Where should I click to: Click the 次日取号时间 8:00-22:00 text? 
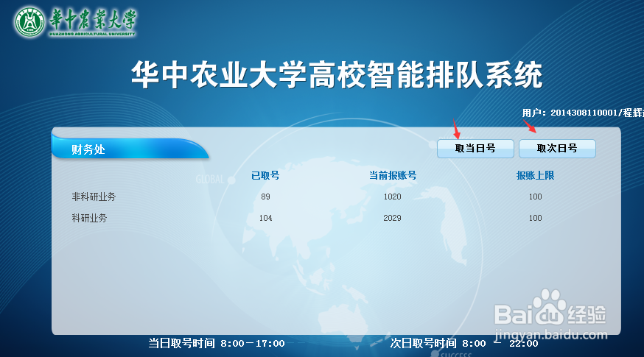[x=464, y=344]
